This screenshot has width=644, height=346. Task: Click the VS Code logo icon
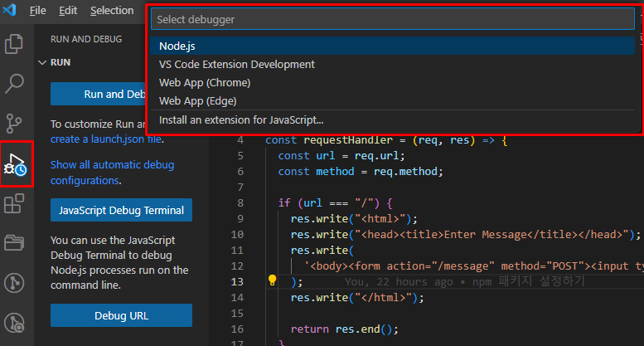9,10
